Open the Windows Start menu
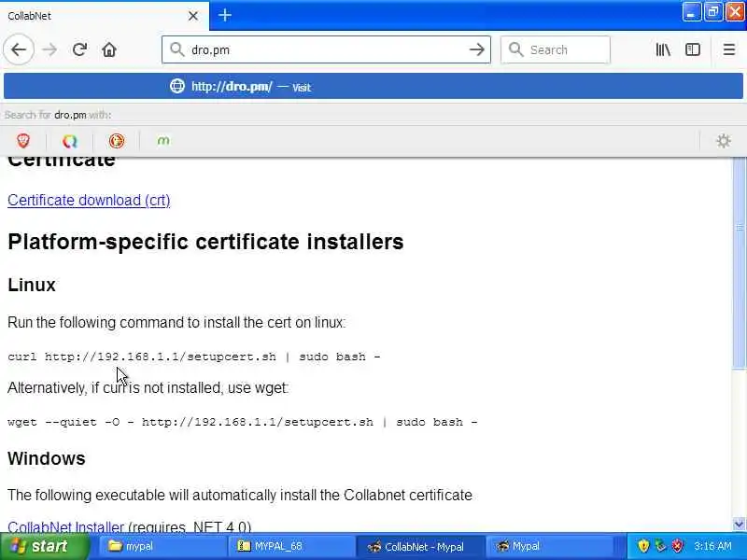Image resolution: width=747 pixels, height=560 pixels. coord(45,546)
